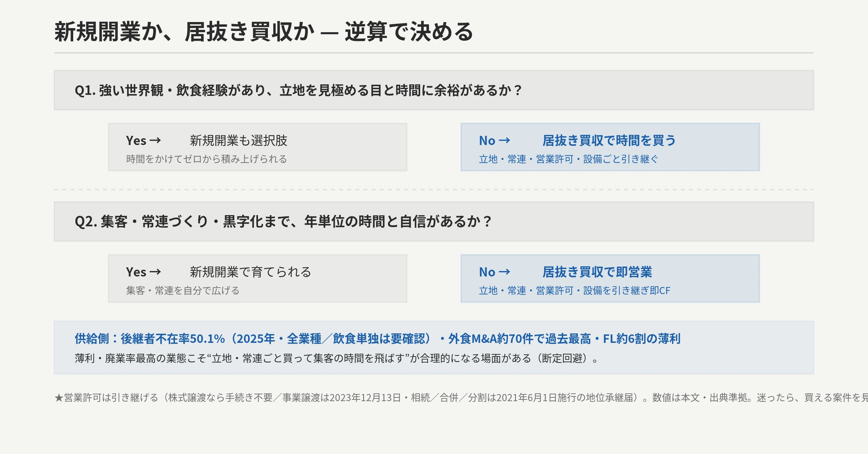Viewport: 868px width, 454px height.
Task: Click the subtext 時間をかけてゼロから積み上げられる
Action: [206, 159]
